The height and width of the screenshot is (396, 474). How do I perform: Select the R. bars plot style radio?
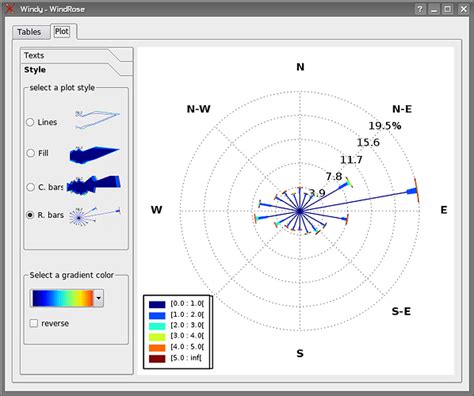pos(30,215)
